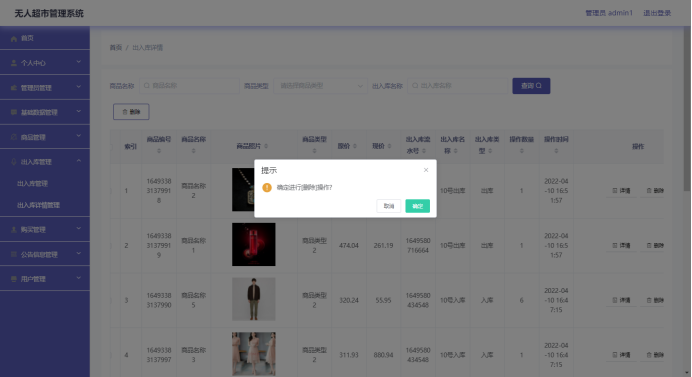Click 首页 in the breadcrumb
Image resolution: width=692 pixels, height=377 pixels.
(x=116, y=48)
